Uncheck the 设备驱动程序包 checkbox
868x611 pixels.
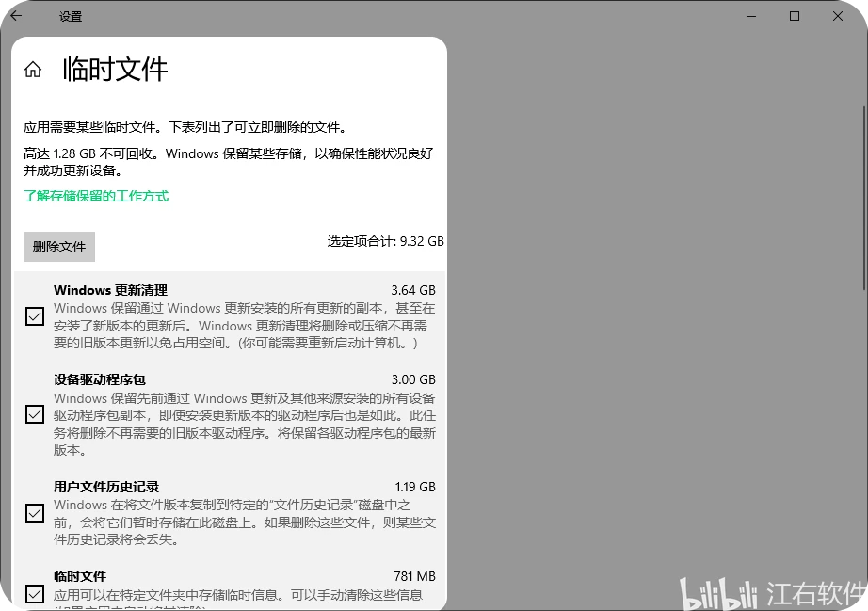[x=35, y=414]
